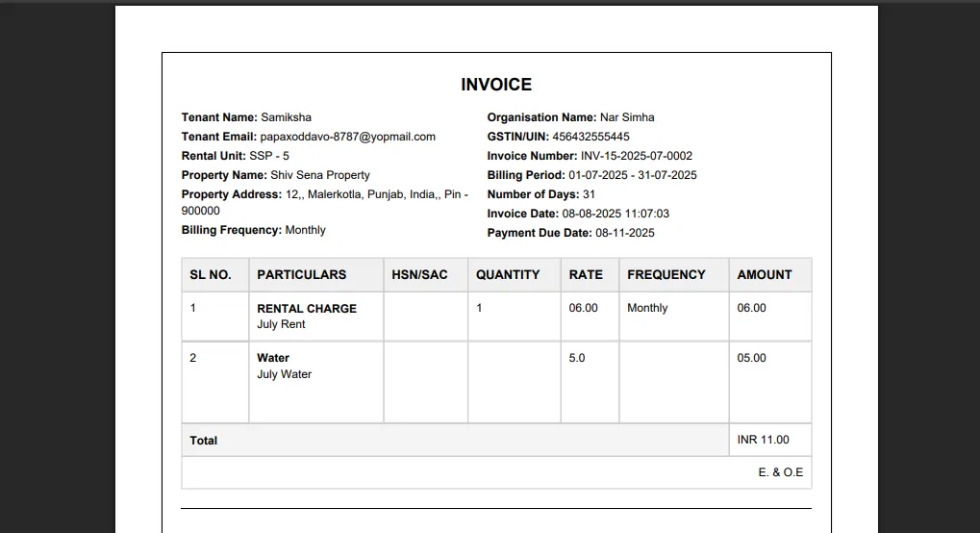This screenshot has width=980, height=533.
Task: Click Monthly in the frequency column
Action: pos(647,309)
